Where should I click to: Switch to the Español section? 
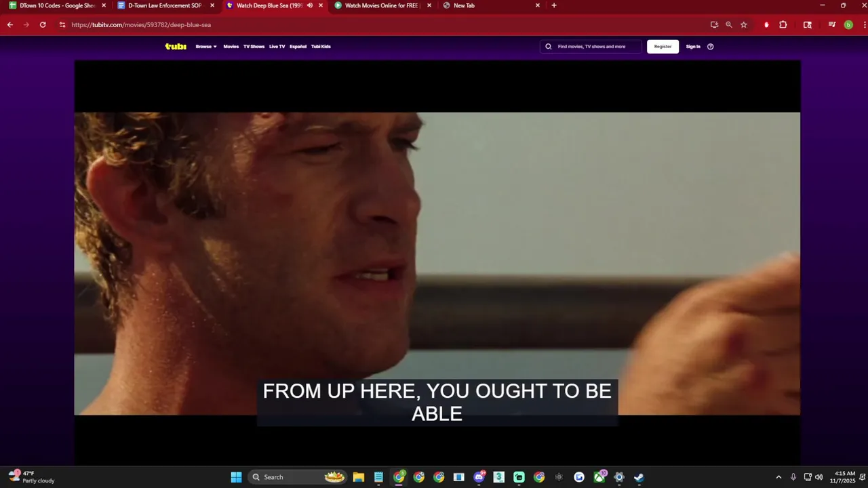pyautogui.click(x=298, y=47)
